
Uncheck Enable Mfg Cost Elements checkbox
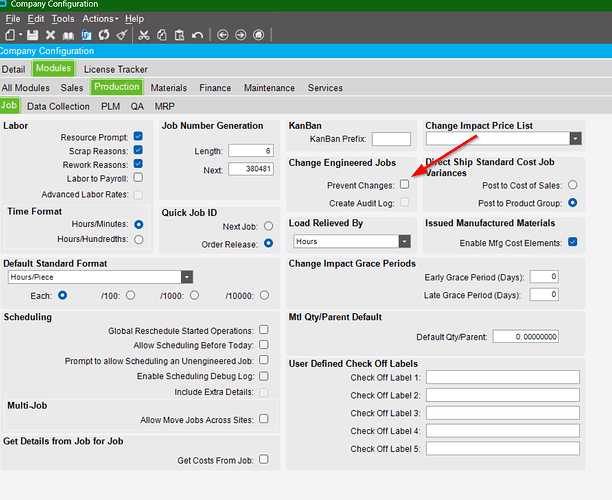point(573,242)
